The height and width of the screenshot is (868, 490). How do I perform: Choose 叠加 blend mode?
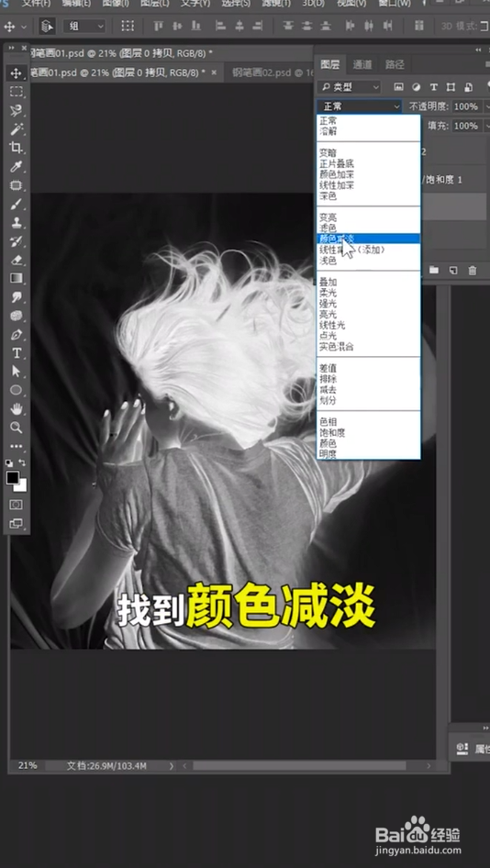click(x=368, y=282)
